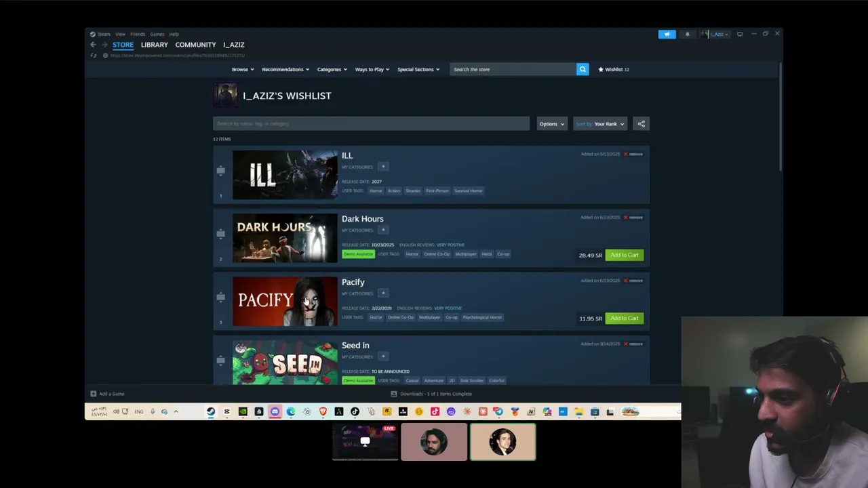Open the Dark Hours game thumbnail
868x488 pixels.
click(x=285, y=239)
